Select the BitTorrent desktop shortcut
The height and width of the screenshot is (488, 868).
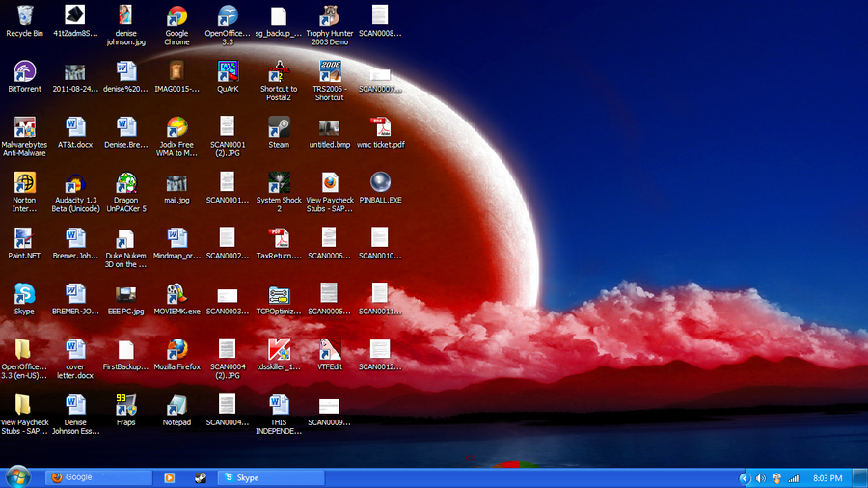click(x=24, y=71)
